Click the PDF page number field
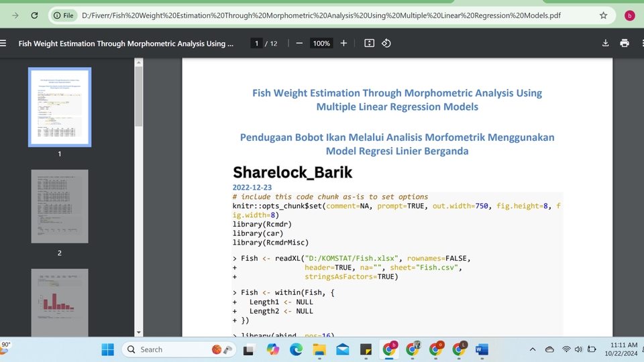The height and width of the screenshot is (362, 644). click(256, 43)
